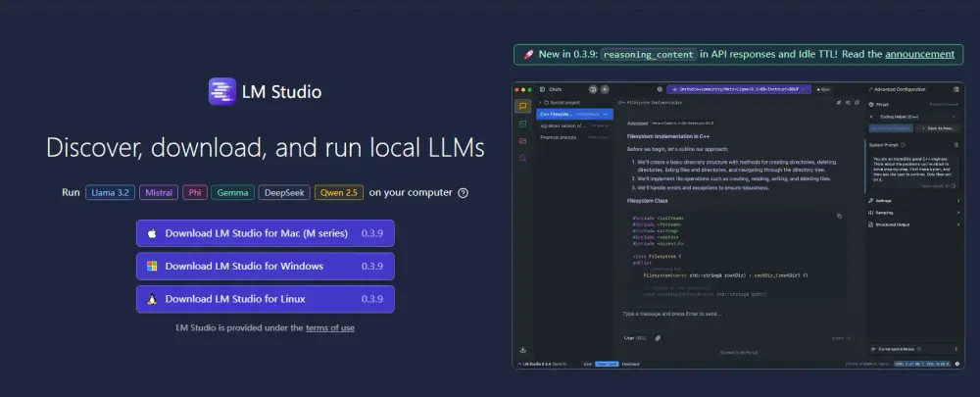Expand the Secret project folder in chats
The height and width of the screenshot is (397, 980).
click(x=560, y=103)
